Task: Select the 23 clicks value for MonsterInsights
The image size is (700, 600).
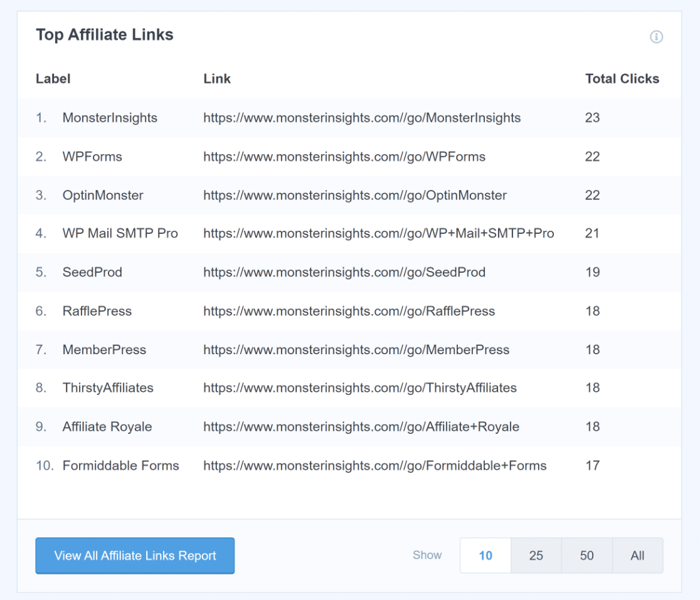Action: [x=592, y=118]
